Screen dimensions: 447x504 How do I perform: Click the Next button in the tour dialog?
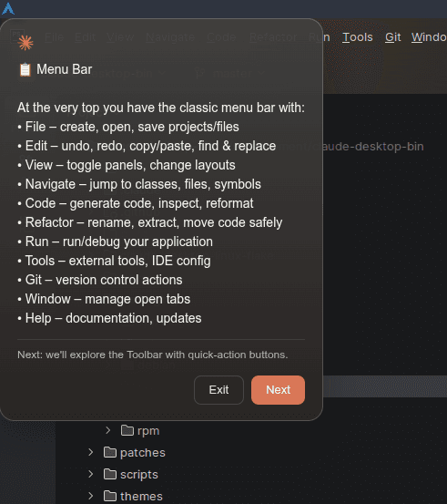pos(278,390)
